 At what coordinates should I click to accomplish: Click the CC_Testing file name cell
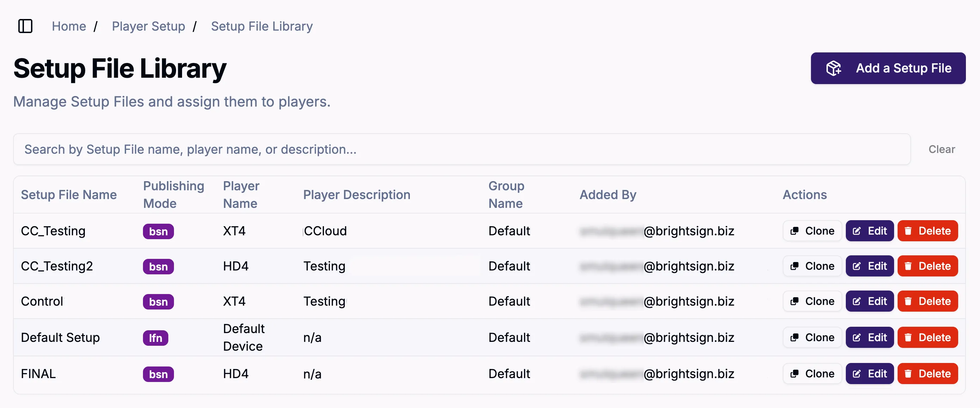(53, 231)
